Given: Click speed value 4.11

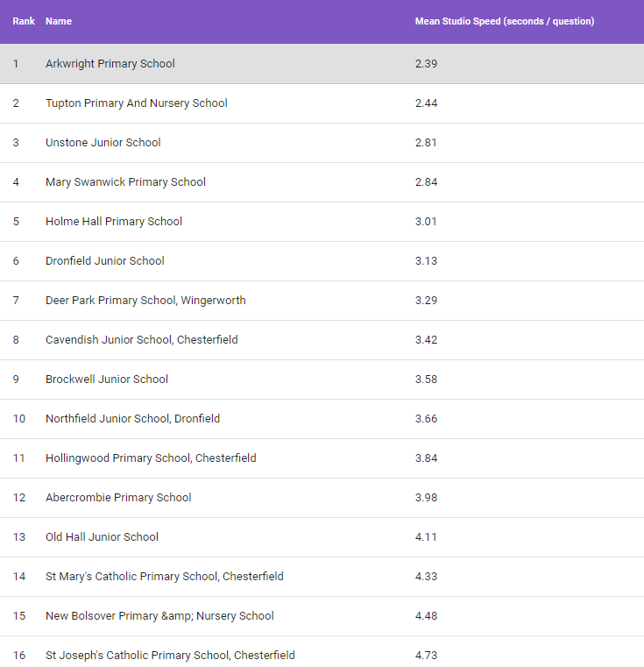Looking at the screenshot, I should pyautogui.click(x=426, y=536).
